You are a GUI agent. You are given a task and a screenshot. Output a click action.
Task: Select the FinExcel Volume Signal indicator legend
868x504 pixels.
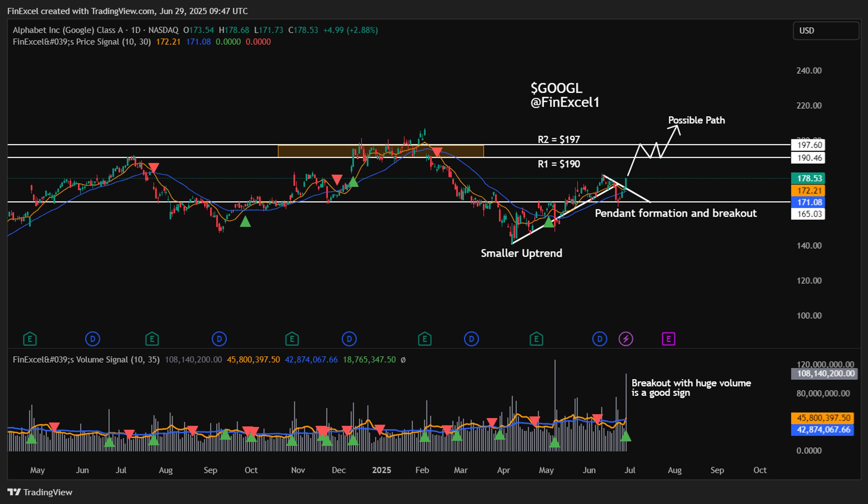coord(86,359)
